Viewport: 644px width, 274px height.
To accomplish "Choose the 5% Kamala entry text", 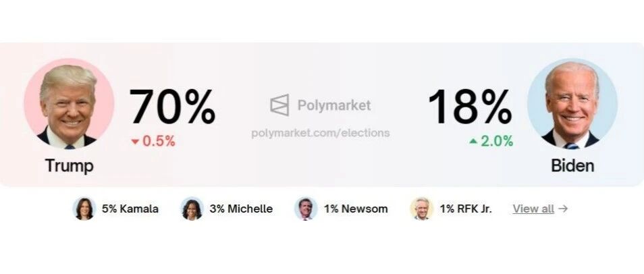I will pos(130,209).
